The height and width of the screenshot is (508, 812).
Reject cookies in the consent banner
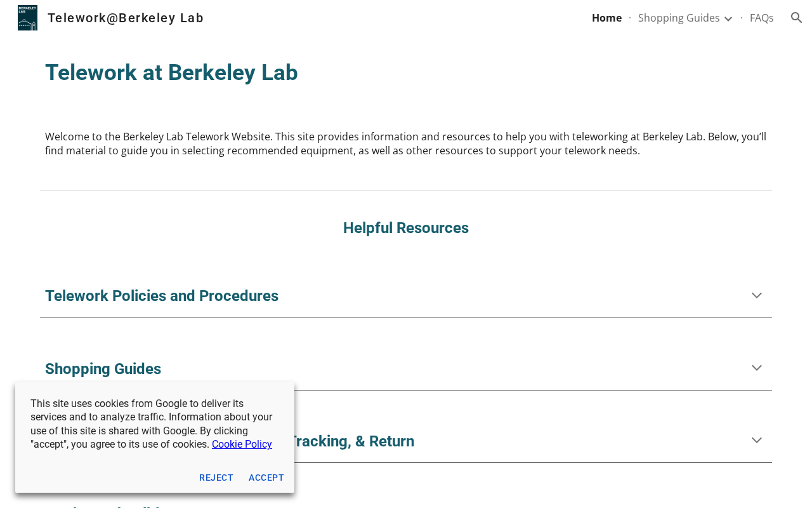216,478
